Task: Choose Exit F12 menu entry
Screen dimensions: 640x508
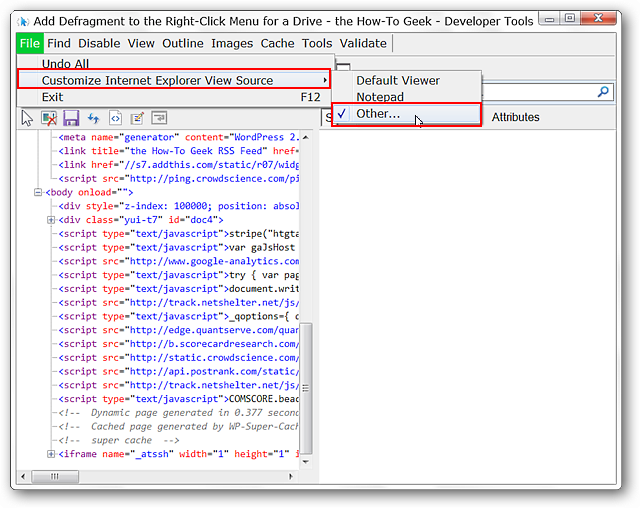Action: click(176, 97)
